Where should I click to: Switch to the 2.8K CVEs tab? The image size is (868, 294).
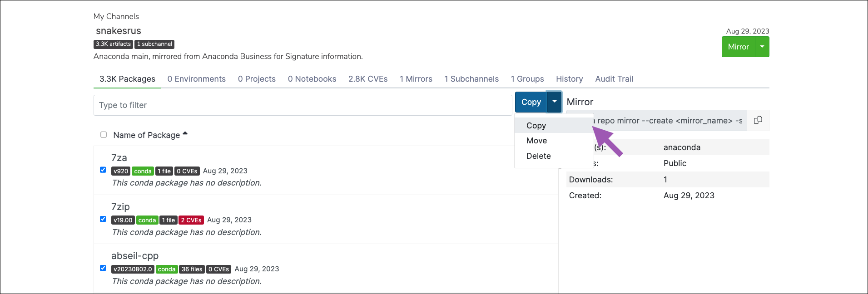[368, 79]
